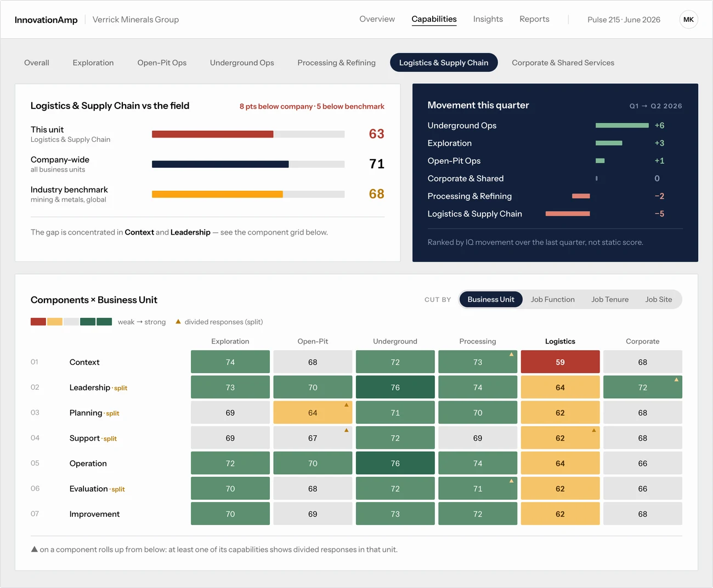Click the split triangle in Processing Evaluation cell
Viewport: 713px width, 588px height.
(511, 481)
